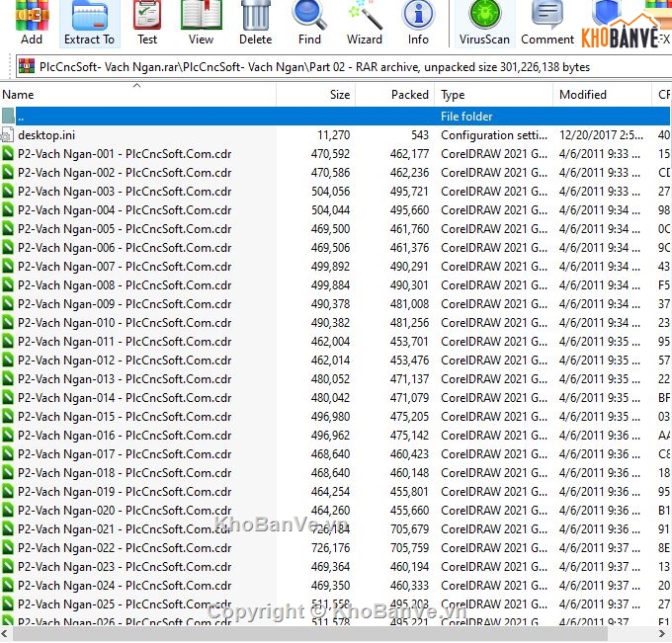Select file P2-Vach Ngan-018 - PlcCncSoft.Com.cdr
The width and height of the screenshot is (672, 643).
point(125,472)
